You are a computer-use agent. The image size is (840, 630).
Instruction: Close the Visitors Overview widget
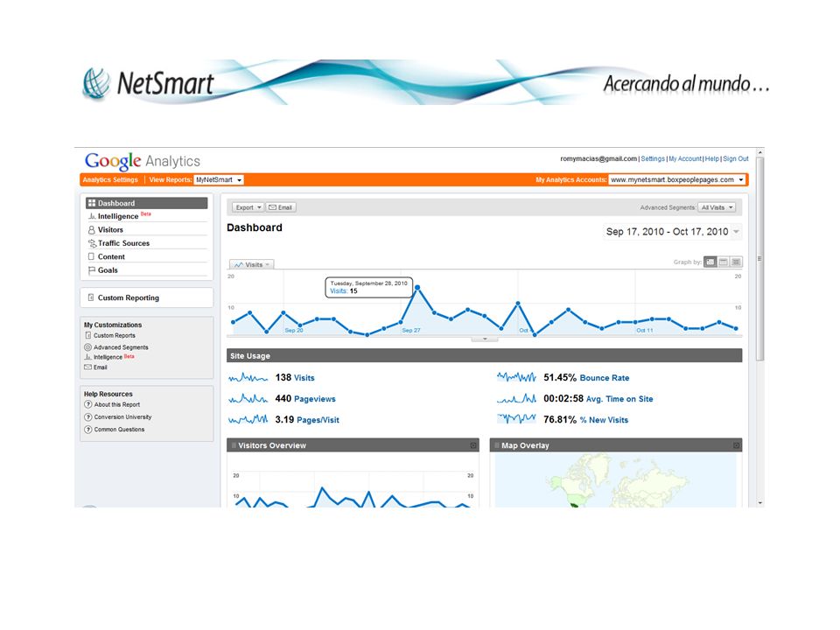[473, 445]
